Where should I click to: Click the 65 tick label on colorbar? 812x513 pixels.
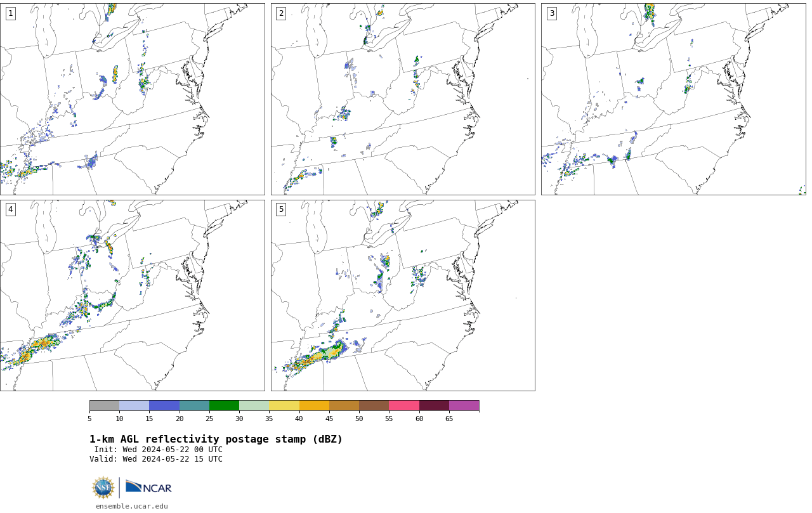(x=449, y=419)
